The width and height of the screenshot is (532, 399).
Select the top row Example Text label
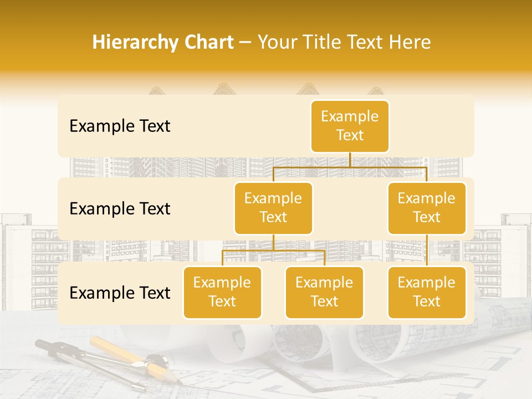[x=120, y=126]
